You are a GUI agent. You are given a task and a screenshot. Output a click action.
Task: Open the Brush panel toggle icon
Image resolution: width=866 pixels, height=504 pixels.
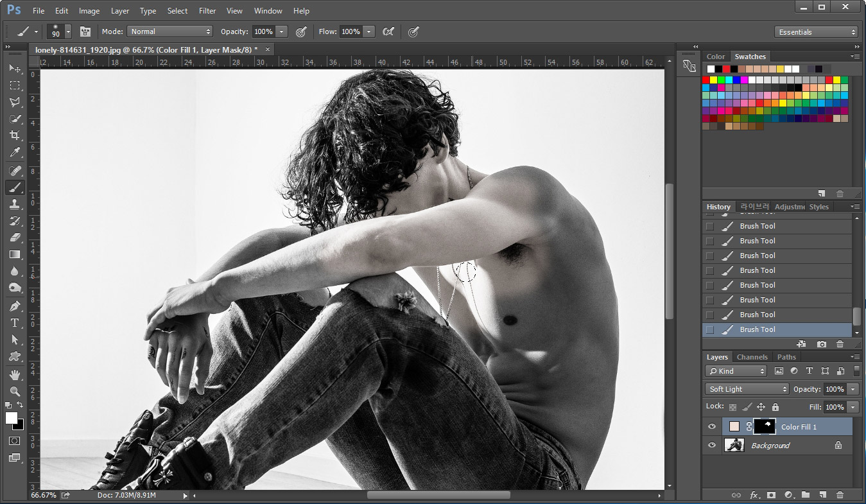pos(85,31)
